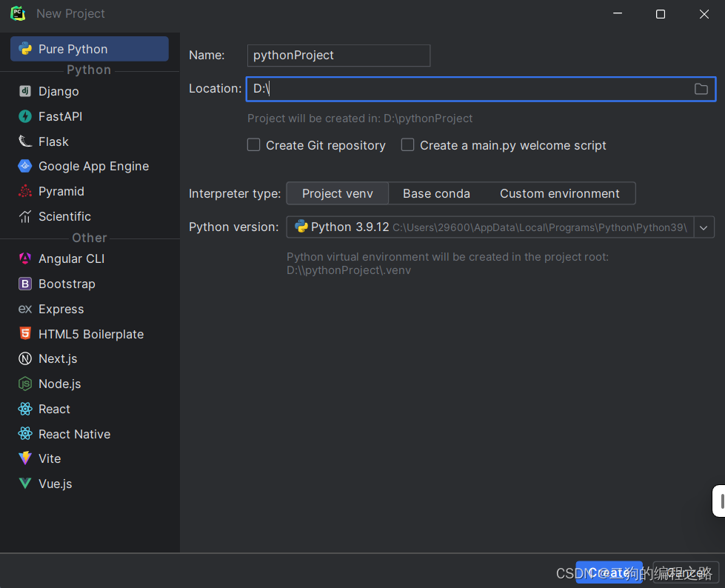Select Angular CLI project type

90,258
